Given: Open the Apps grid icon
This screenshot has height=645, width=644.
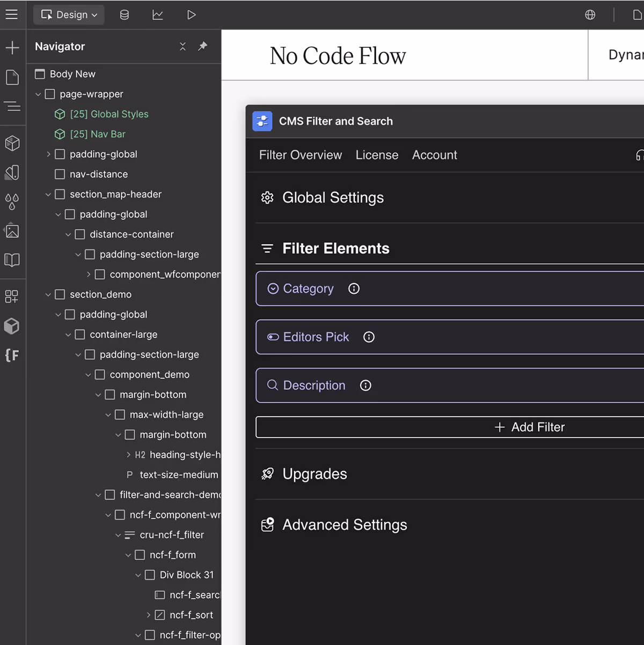Looking at the screenshot, I should point(12,296).
